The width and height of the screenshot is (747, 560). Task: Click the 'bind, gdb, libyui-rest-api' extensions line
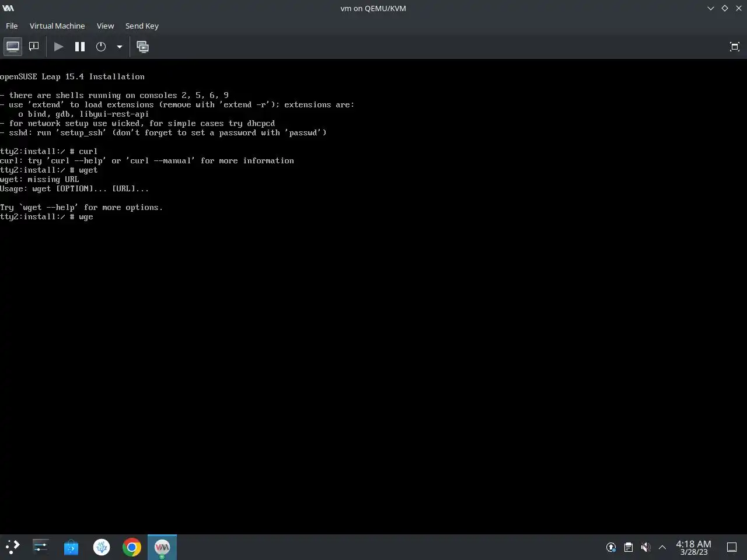(x=83, y=114)
